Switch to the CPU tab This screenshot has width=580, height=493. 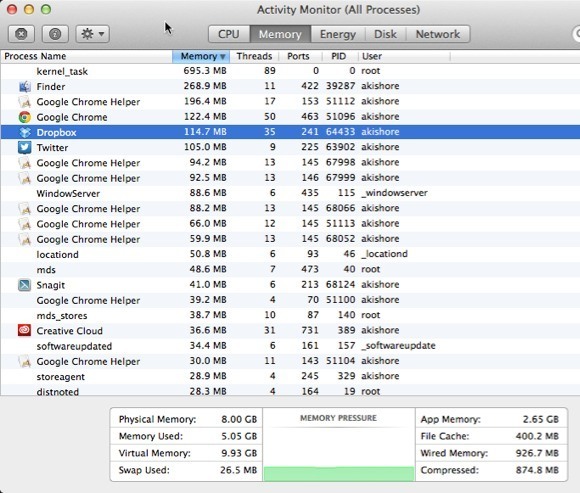(x=229, y=34)
